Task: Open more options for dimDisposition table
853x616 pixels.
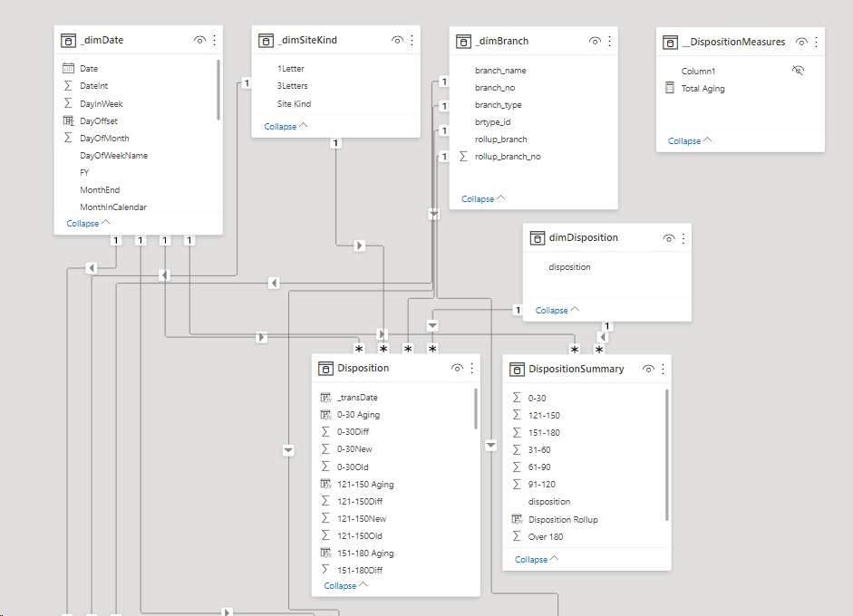Action: pyautogui.click(x=683, y=238)
